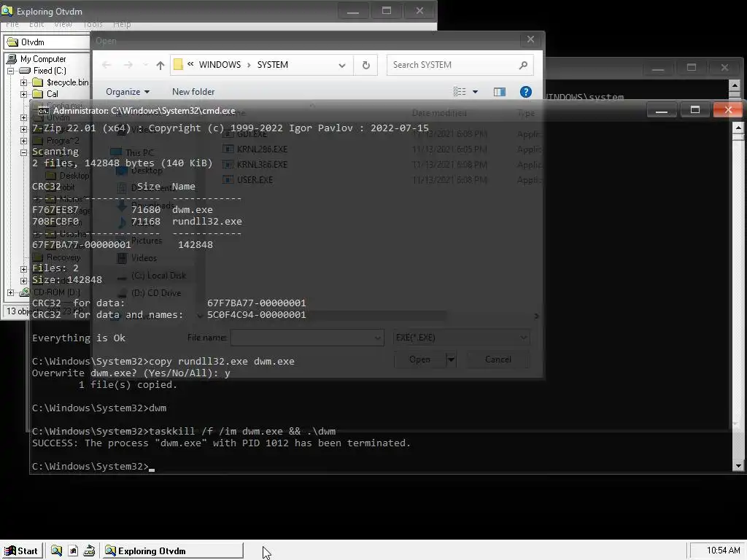
Task: Collapse the Fixed (C:) drive node
Action: (x=10, y=71)
